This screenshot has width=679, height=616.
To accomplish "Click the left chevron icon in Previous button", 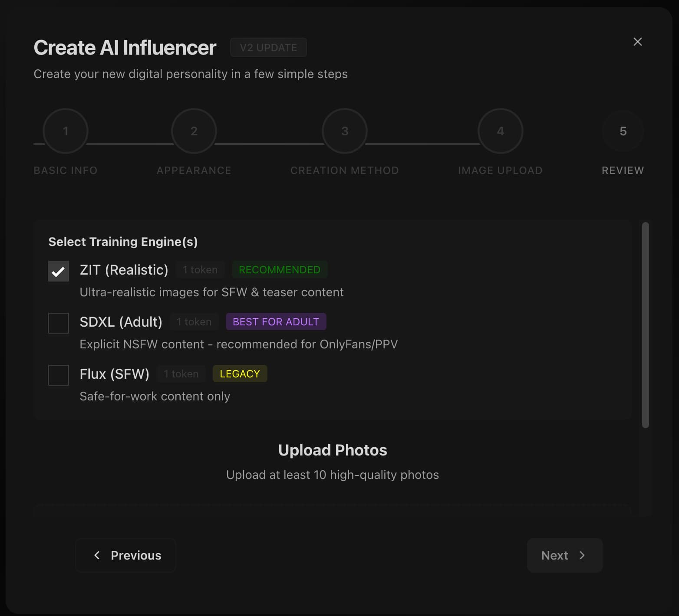I will (97, 555).
